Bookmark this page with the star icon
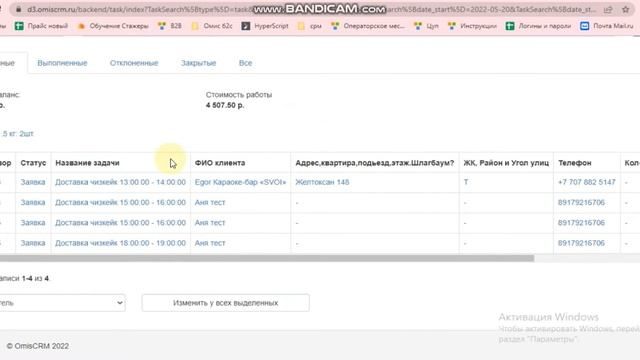This screenshot has height=360, width=640. coord(625,9)
